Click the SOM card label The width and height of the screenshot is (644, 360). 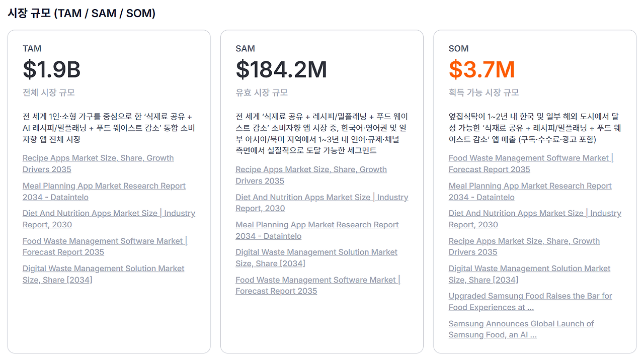459,49
